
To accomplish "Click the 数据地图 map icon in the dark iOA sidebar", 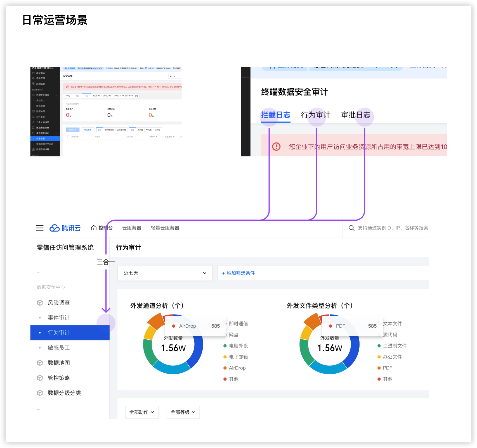I will pyautogui.click(x=34, y=111).
